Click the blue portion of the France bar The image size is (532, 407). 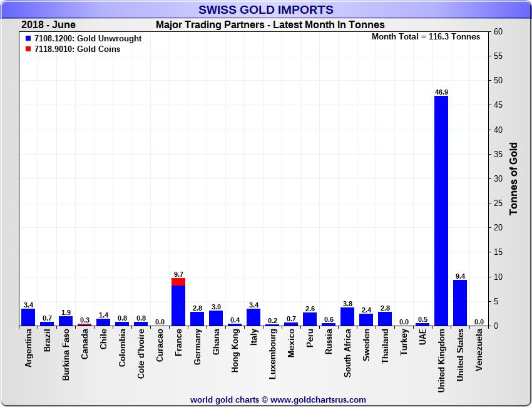178,306
